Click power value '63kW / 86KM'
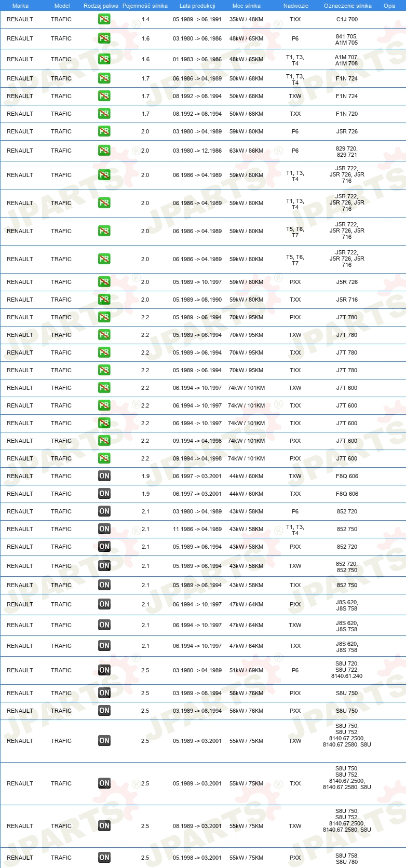 point(247,151)
